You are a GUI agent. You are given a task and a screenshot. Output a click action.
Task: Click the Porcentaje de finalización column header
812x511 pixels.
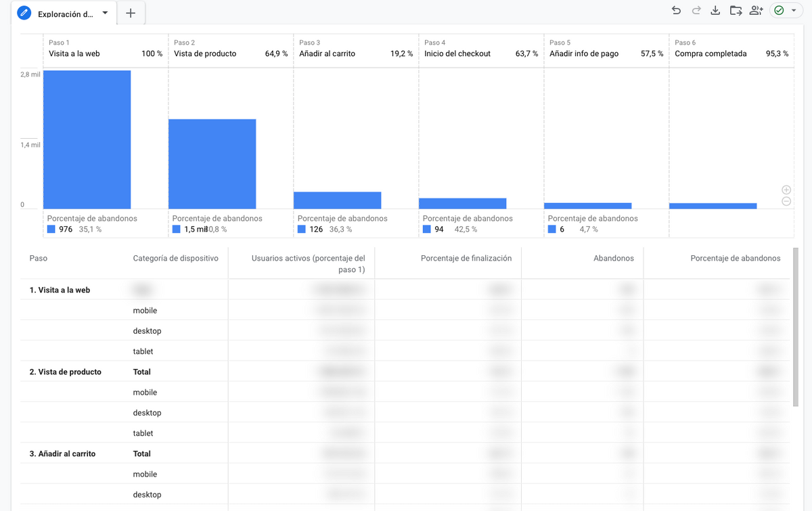466,259
